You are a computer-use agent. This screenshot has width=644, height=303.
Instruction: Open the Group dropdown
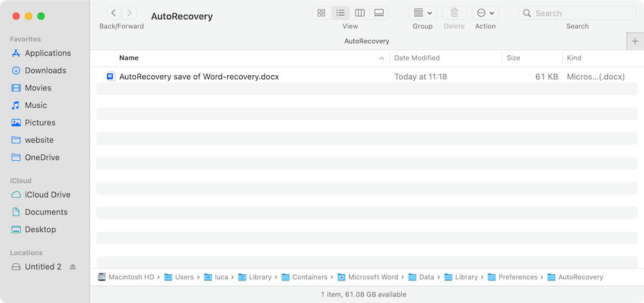click(x=422, y=13)
